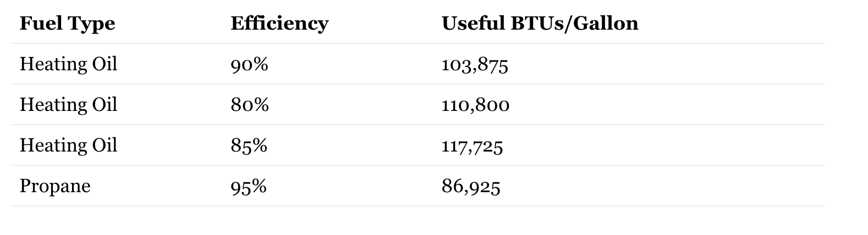The width and height of the screenshot is (868, 235).
Task: Click the 85% efficiency value
Action: click(249, 146)
